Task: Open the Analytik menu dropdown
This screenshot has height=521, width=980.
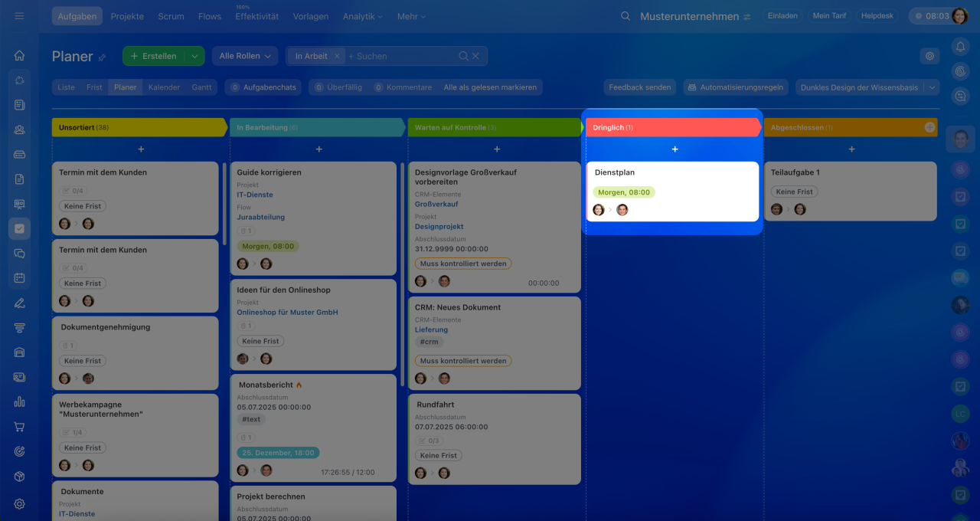Action: click(362, 16)
